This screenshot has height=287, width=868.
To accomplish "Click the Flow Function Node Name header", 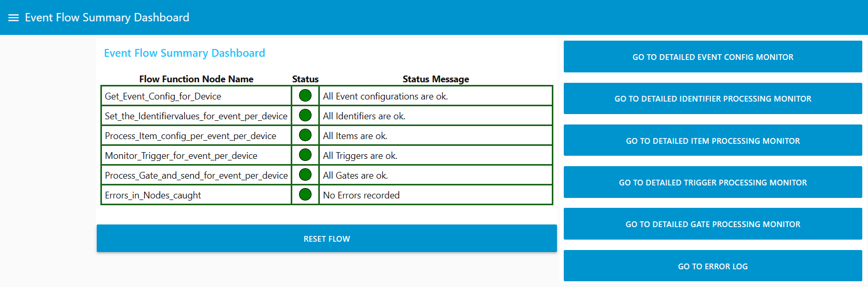I will (196, 79).
